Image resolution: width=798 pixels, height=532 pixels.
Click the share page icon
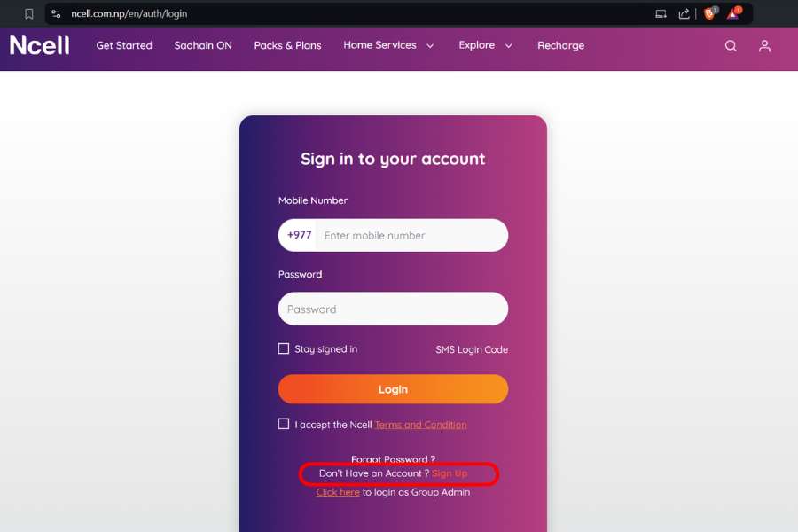pyautogui.click(x=685, y=14)
